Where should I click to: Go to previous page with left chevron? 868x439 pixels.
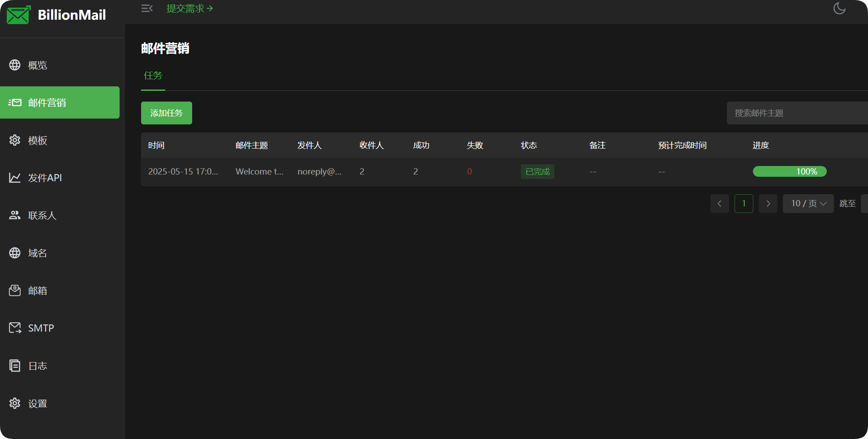[x=720, y=204]
